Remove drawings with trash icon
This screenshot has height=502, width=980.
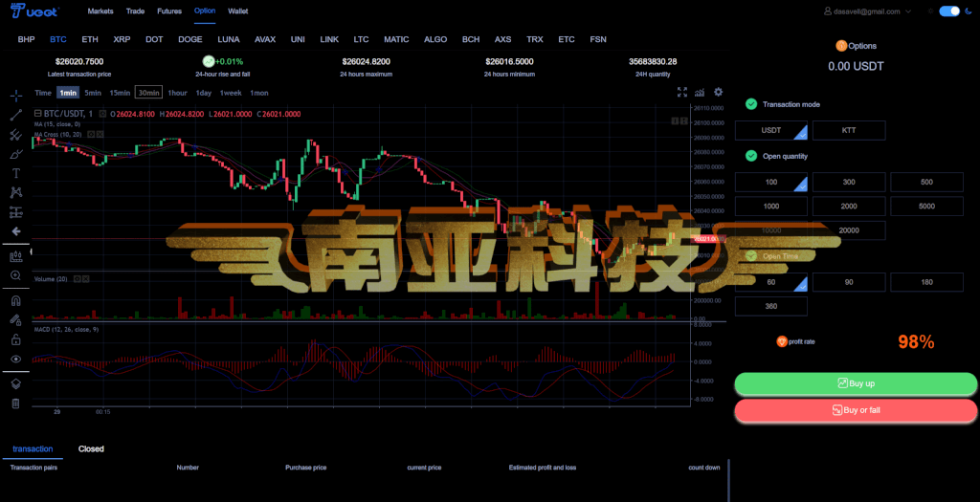point(16,404)
